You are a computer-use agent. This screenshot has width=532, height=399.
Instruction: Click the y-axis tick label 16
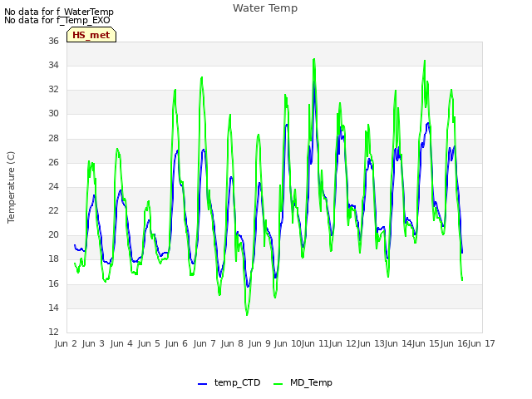[53, 283]
